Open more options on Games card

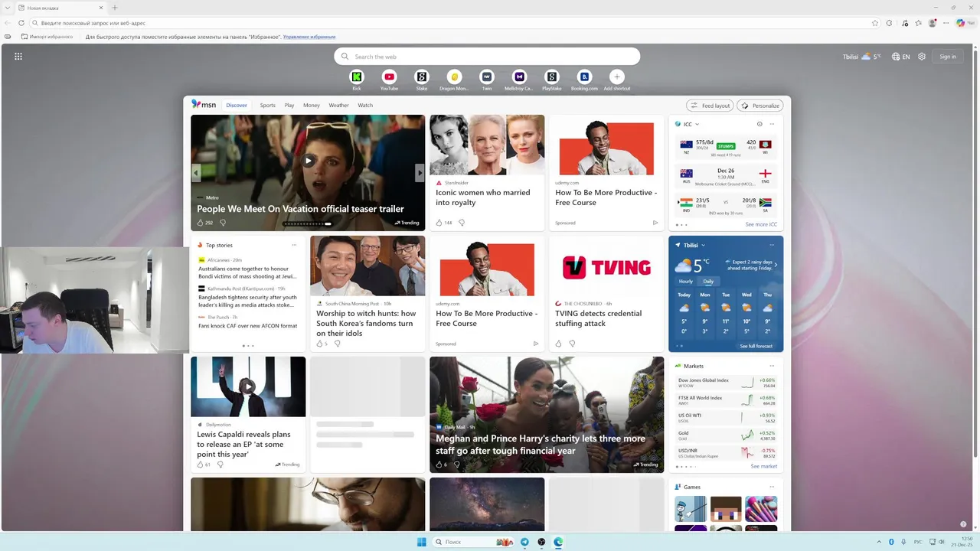772,487
